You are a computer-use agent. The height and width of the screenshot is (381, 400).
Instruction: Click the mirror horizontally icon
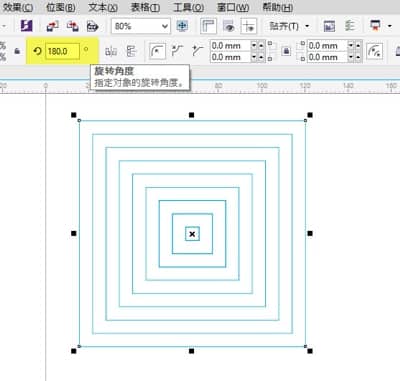point(111,51)
